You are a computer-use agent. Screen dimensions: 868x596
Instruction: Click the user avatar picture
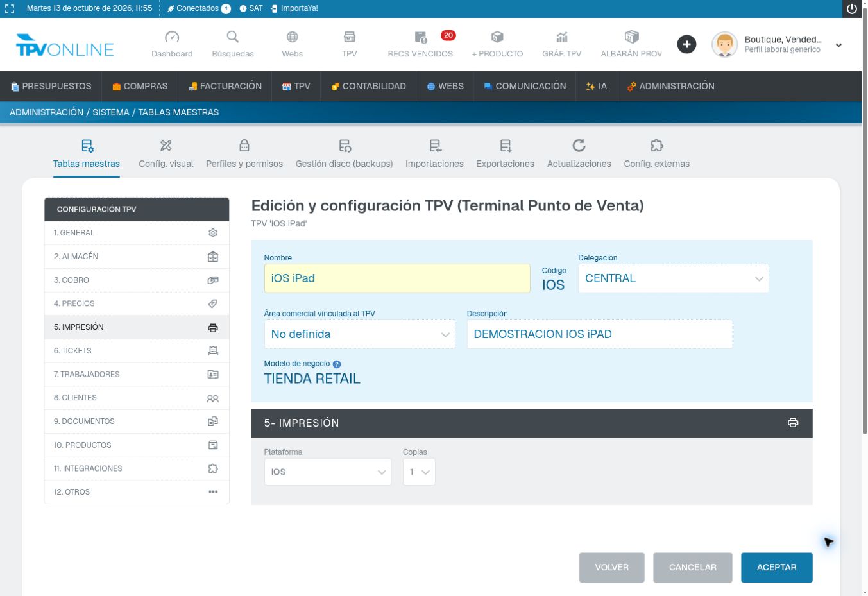tap(725, 45)
